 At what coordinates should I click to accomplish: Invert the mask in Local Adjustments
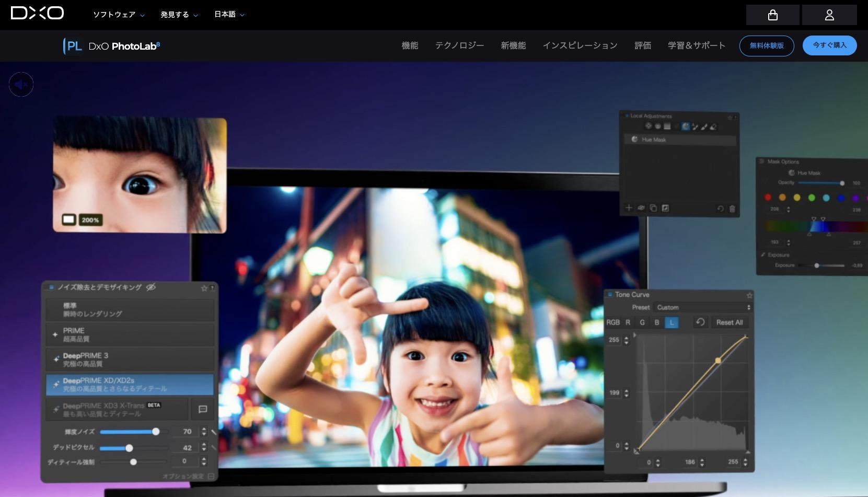tap(665, 208)
